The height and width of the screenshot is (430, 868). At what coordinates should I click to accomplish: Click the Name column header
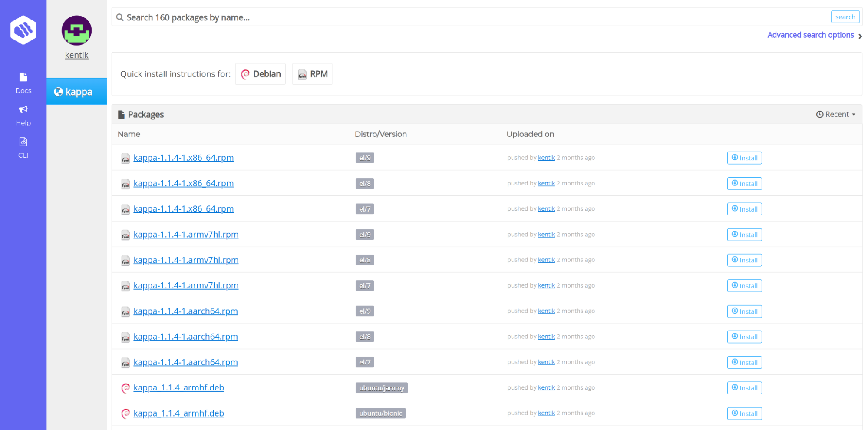[129, 134]
